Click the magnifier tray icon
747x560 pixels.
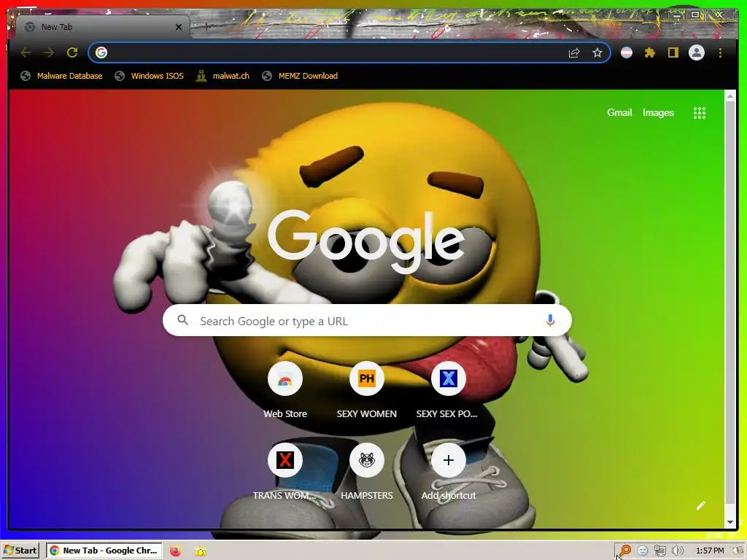[x=625, y=551]
